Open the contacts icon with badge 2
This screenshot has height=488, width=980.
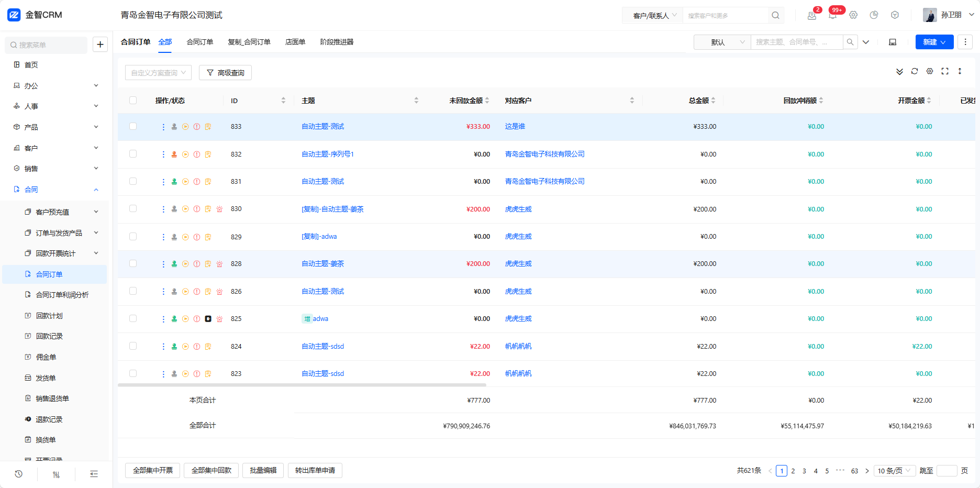tap(812, 15)
